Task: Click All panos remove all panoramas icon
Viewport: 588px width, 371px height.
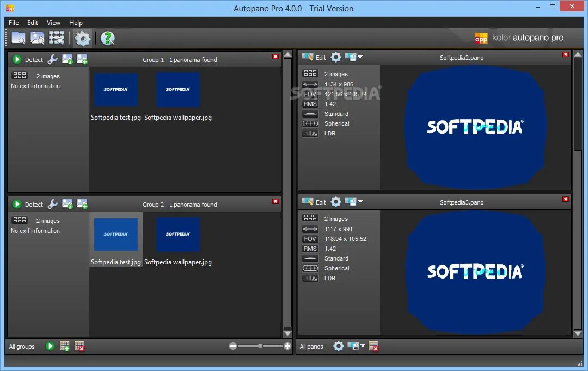Action: click(373, 346)
